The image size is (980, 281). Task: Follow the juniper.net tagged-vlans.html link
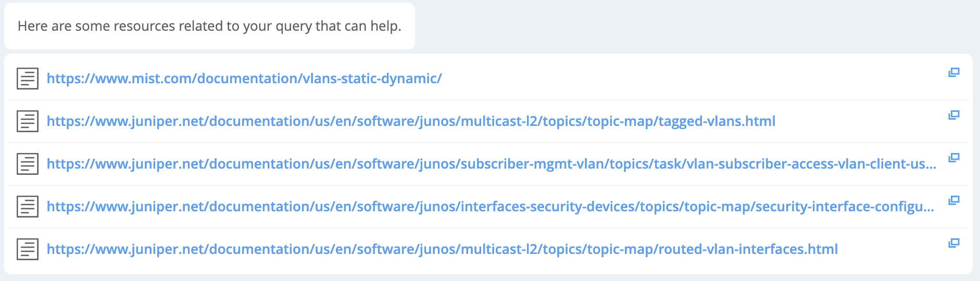[x=410, y=121]
